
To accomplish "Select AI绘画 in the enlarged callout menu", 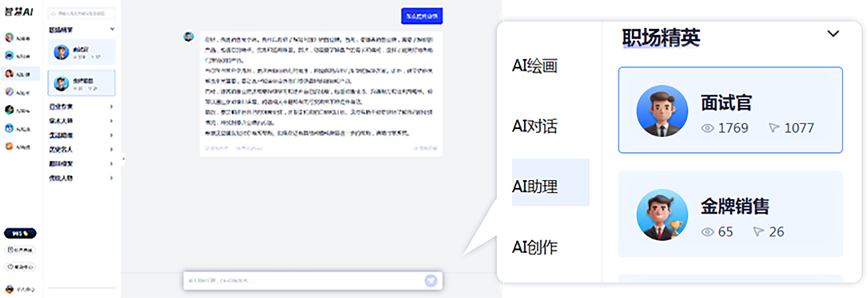I will tap(535, 66).
